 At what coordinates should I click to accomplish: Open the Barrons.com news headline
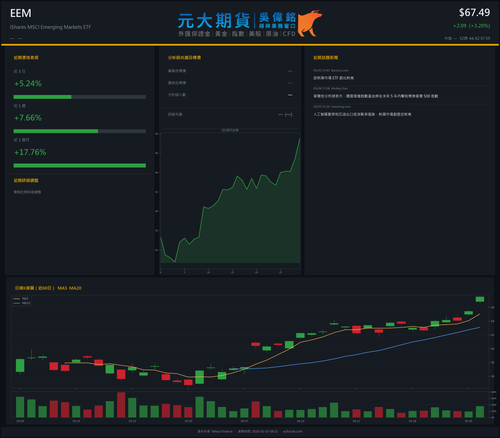click(333, 78)
